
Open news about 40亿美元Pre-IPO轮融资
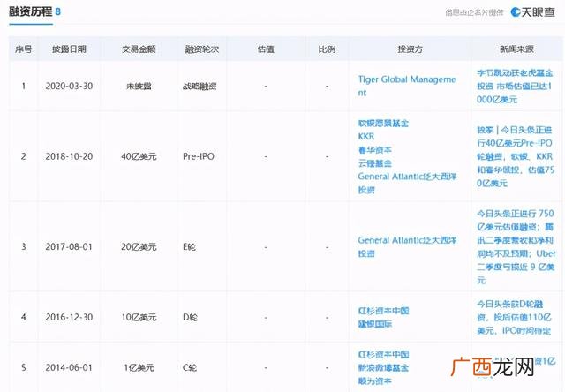[x=516, y=156]
